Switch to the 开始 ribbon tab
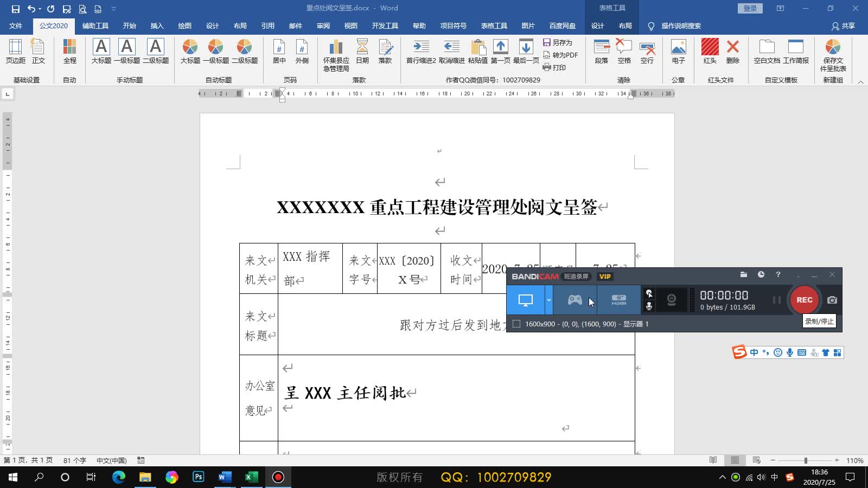The image size is (868, 488). point(130,25)
